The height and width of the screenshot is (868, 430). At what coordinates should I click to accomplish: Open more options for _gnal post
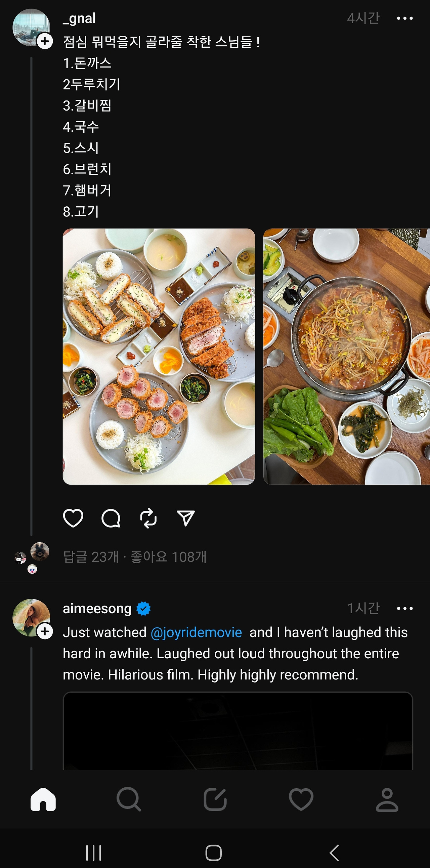coord(404,18)
